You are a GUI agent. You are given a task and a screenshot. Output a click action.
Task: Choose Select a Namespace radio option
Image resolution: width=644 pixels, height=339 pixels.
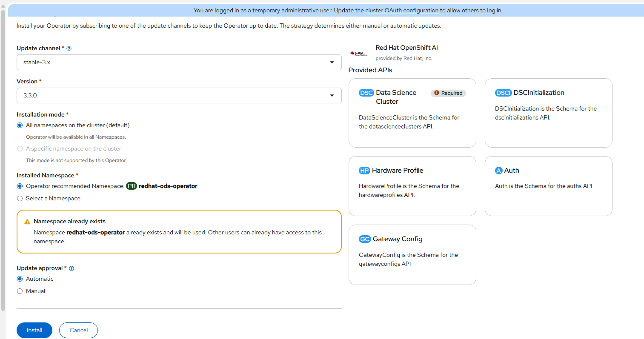[x=20, y=198]
